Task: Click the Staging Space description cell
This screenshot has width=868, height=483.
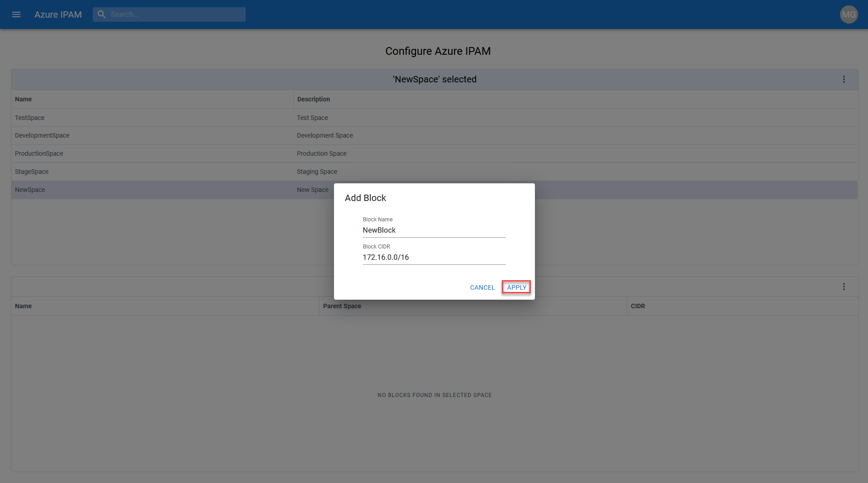Action: [317, 172]
